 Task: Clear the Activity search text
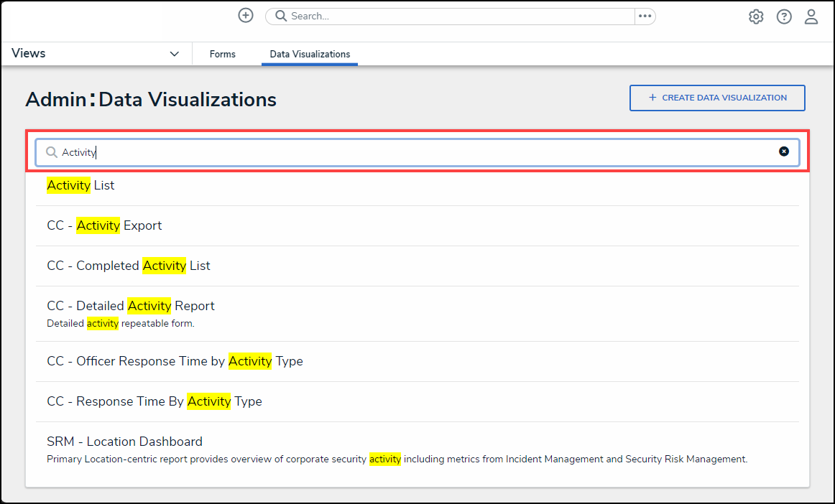pyautogui.click(x=784, y=151)
